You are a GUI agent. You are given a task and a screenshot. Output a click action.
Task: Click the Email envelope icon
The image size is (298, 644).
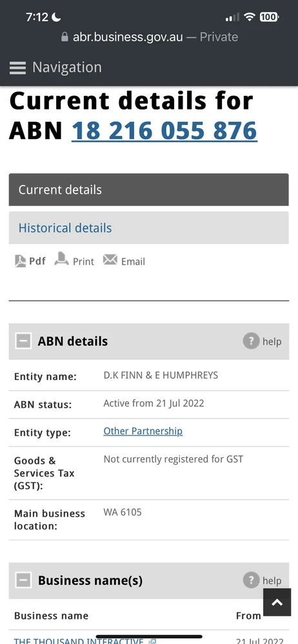[x=110, y=260]
